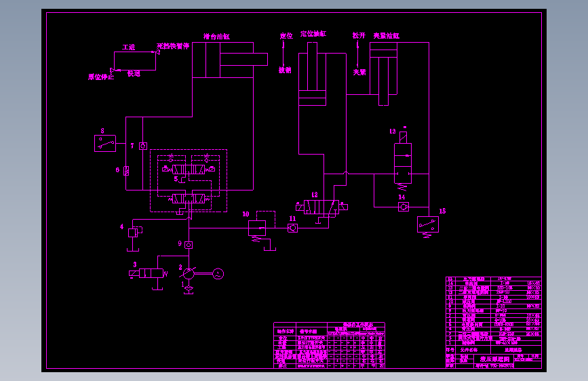Select the '死挡铁暂停' annotation
This screenshot has width=588, height=381.
pos(173,46)
